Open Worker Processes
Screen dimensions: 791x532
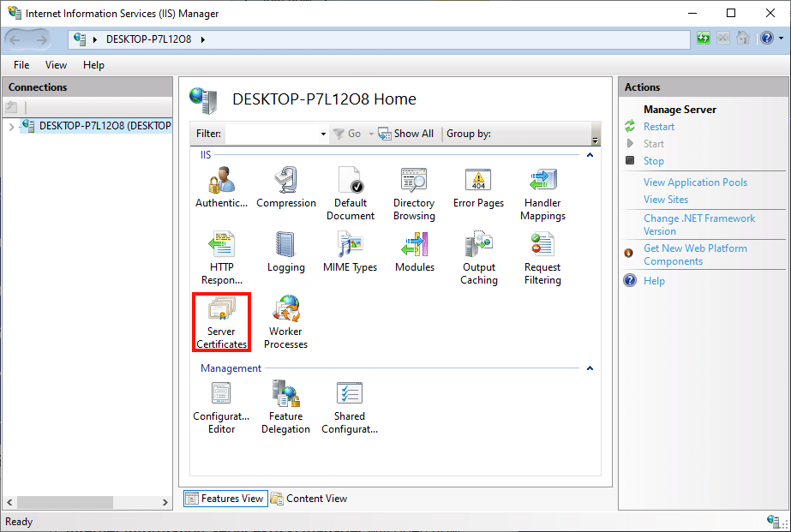pyautogui.click(x=285, y=315)
